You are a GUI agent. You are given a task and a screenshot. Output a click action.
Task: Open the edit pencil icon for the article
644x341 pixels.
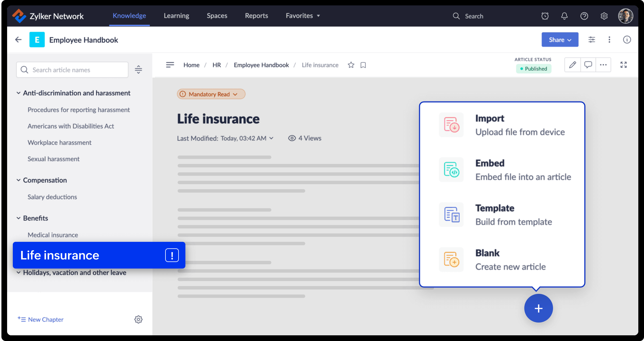572,65
